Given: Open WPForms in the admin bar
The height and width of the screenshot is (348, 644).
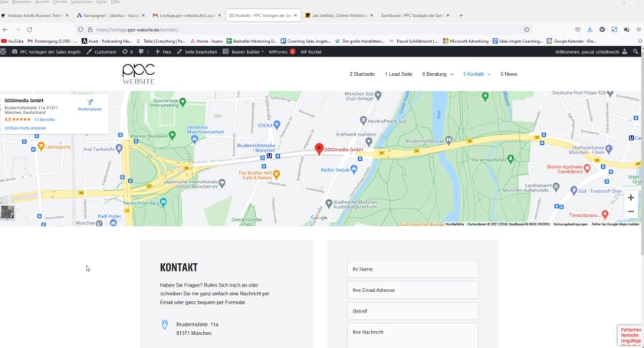Looking at the screenshot, I should pos(282,52).
